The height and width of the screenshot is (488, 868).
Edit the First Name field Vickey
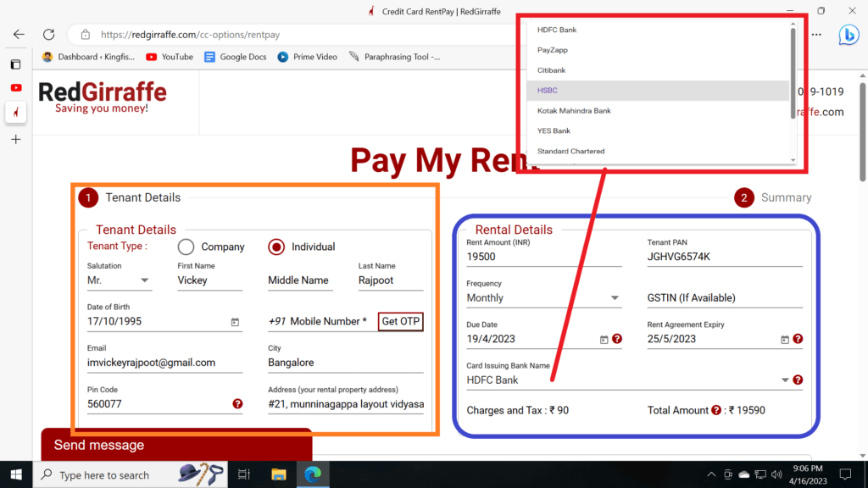point(210,280)
